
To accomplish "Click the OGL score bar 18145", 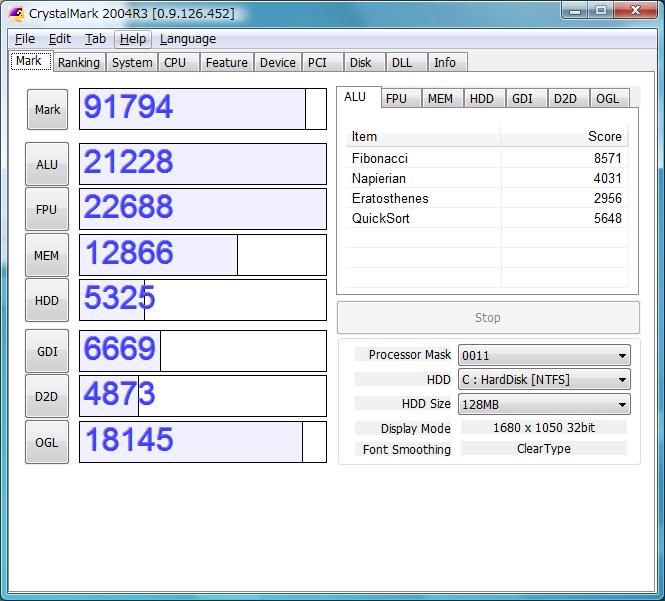I will [203, 442].
